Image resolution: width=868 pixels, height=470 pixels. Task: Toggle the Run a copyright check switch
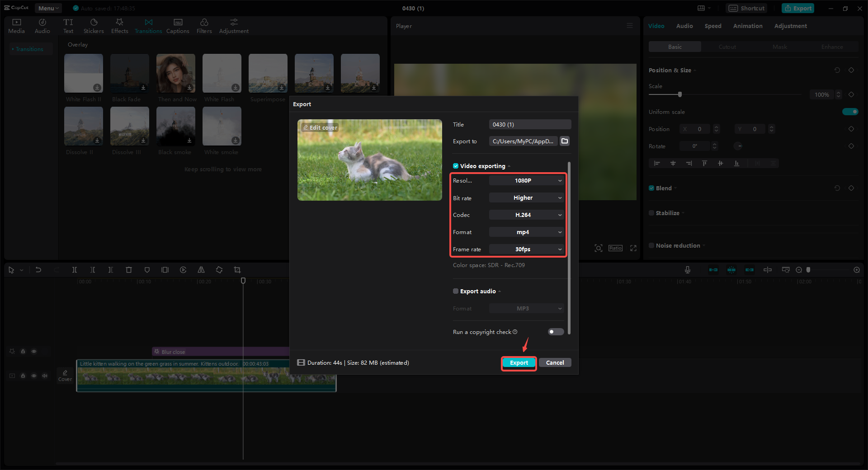pos(555,332)
